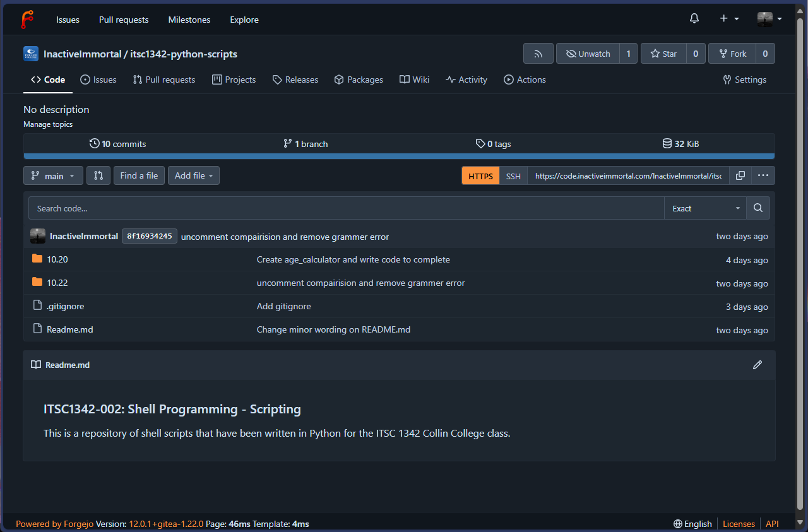Switch to the Actions tab

[x=525, y=80]
